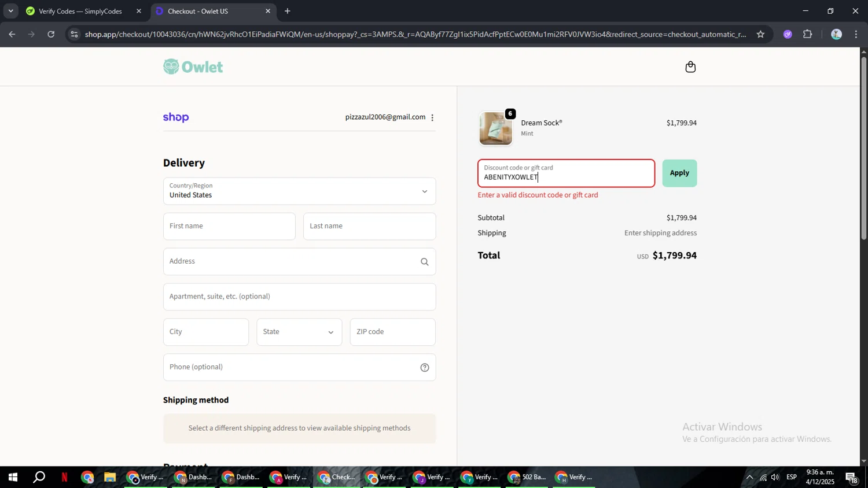Focus the First name field
Image resolution: width=868 pixels, height=488 pixels.
pos(229,227)
